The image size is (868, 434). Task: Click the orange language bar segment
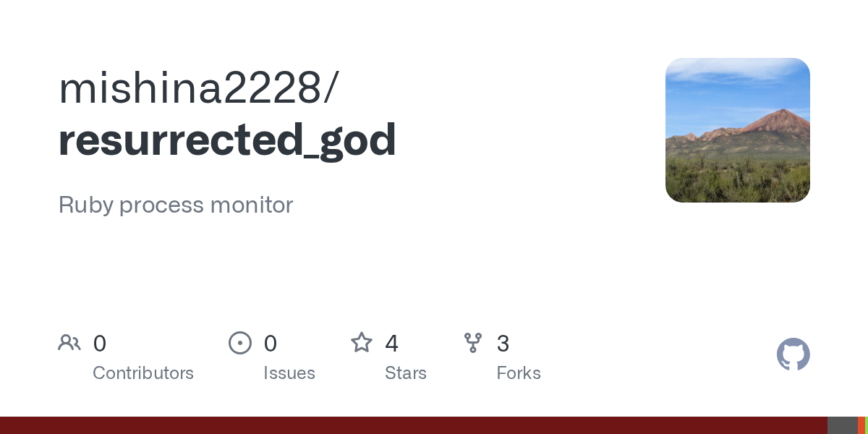point(861,425)
